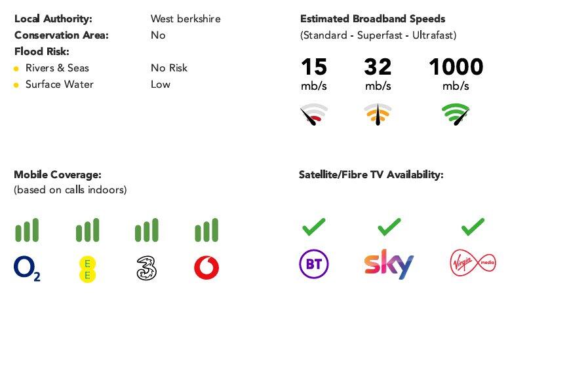Image resolution: width=588 pixels, height=374 pixels.
Task: Click the orange superfast speed gauge
Action: pyautogui.click(x=378, y=115)
